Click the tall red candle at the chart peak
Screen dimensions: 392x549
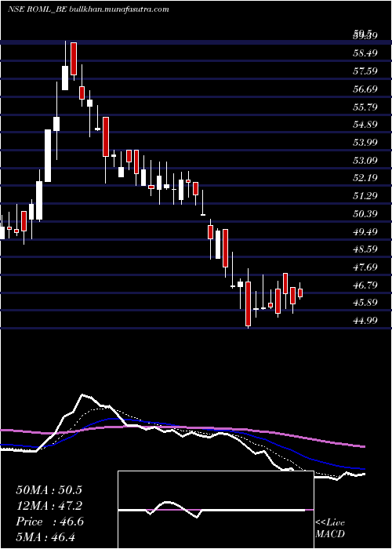(74, 59)
